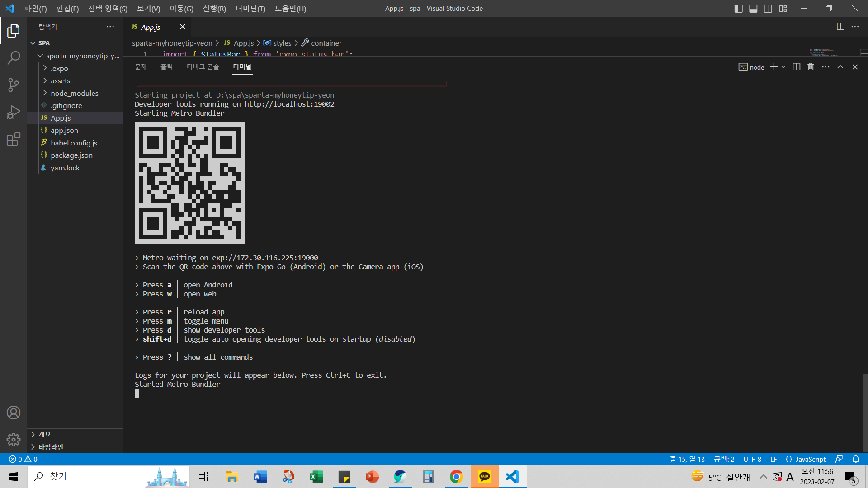The height and width of the screenshot is (488, 868).
Task: Split the editor to the right
Action: (x=840, y=27)
